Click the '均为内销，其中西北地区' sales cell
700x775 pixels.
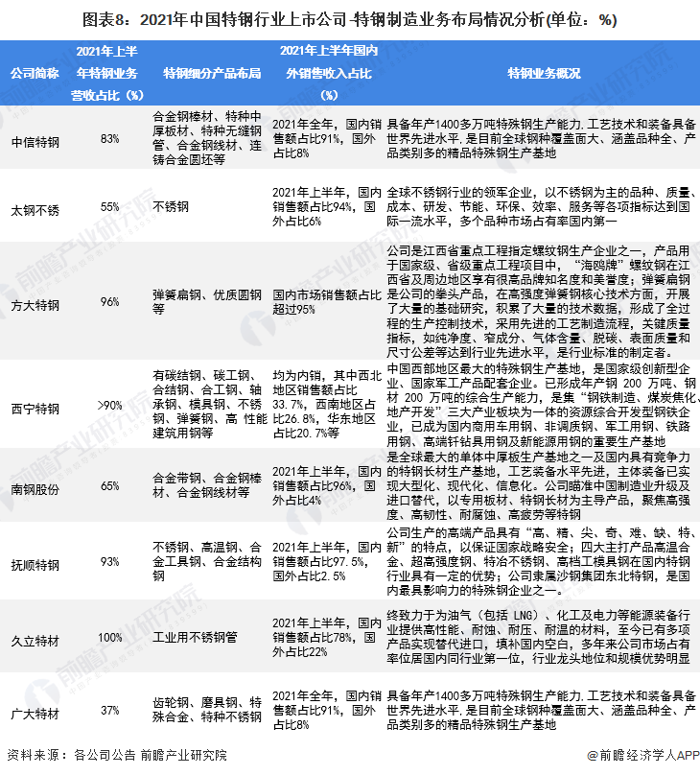pyautogui.click(x=327, y=405)
